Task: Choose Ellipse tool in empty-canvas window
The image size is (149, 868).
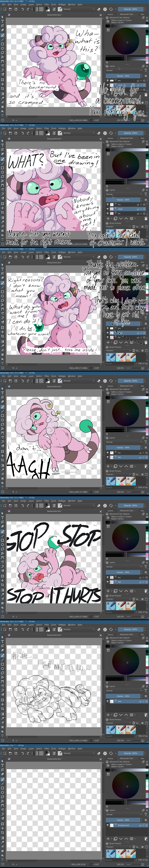Action: coord(3,792)
